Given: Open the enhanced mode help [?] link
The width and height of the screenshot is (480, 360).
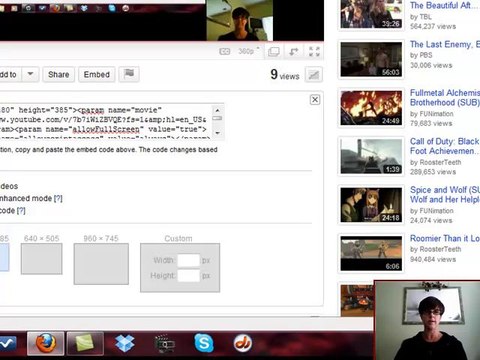Looking at the screenshot, I should [x=58, y=198].
